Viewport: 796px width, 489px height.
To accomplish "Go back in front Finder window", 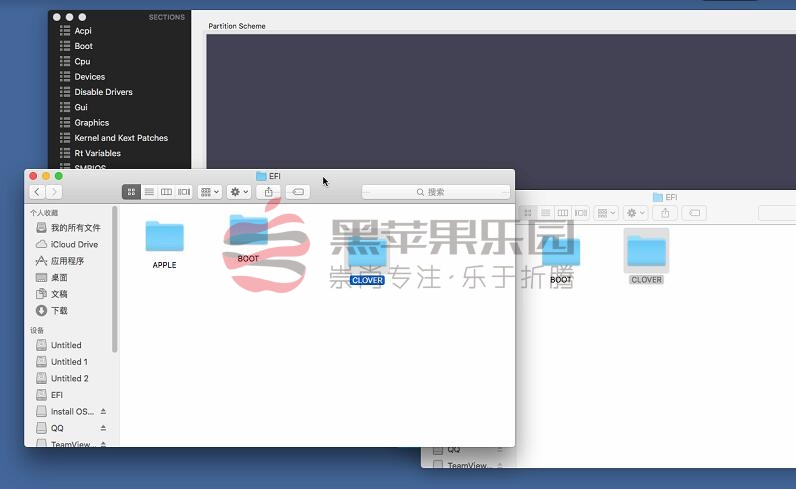I will click(x=37, y=192).
